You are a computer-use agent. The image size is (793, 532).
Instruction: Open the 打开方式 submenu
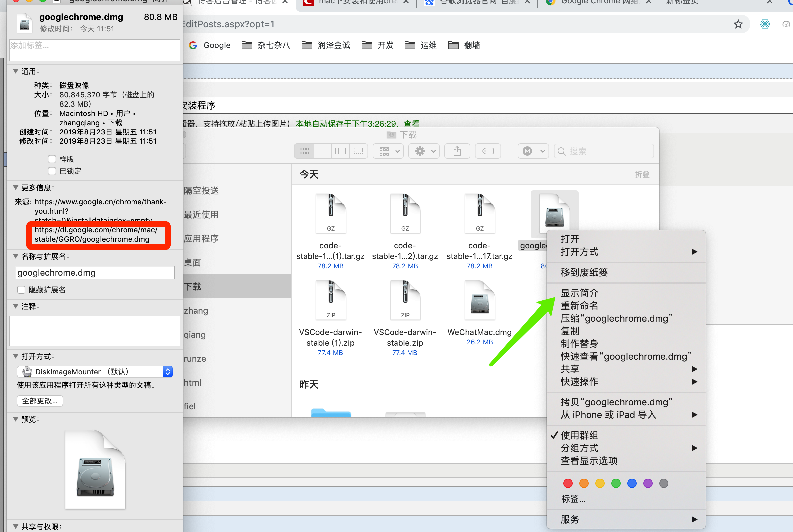[626, 252]
